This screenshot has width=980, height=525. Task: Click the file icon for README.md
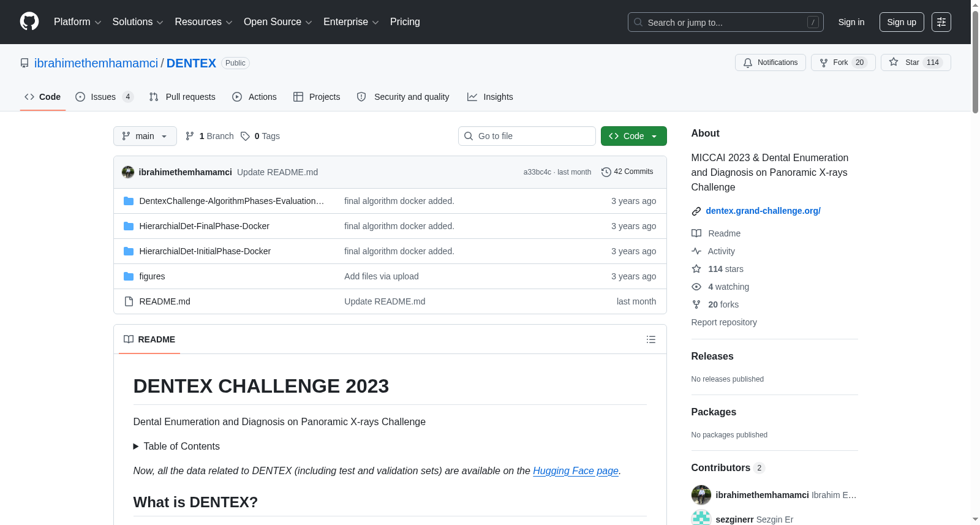[x=129, y=301]
